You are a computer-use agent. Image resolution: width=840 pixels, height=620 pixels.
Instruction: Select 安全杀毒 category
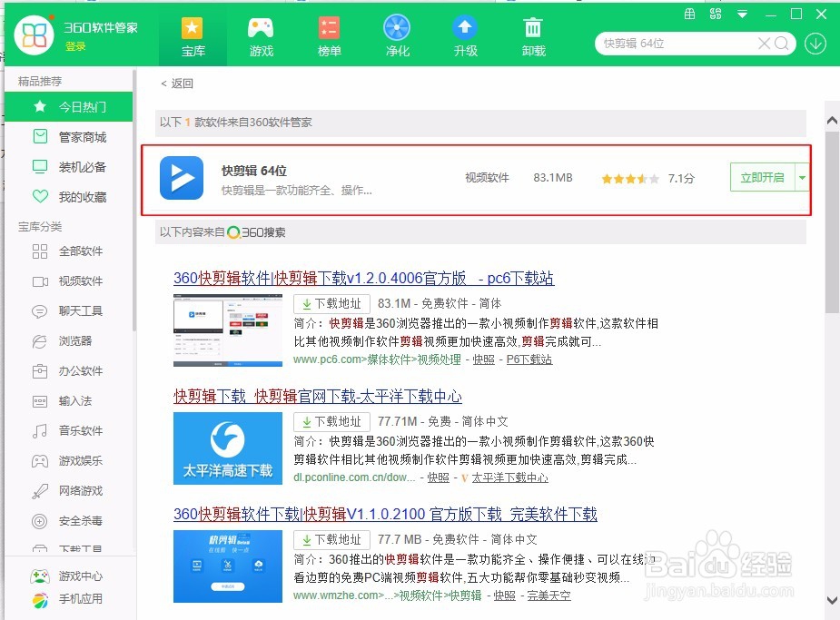[69, 521]
